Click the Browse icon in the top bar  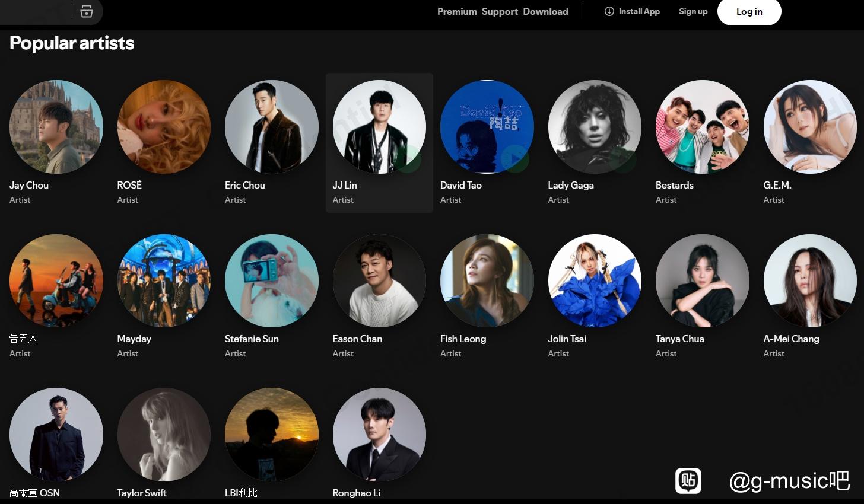(x=87, y=11)
